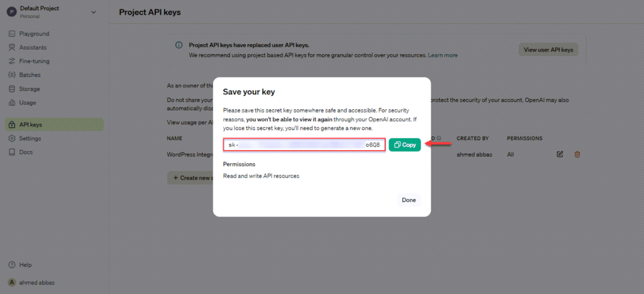Open the Usage chart icon
The height and width of the screenshot is (294, 644).
coord(13,103)
